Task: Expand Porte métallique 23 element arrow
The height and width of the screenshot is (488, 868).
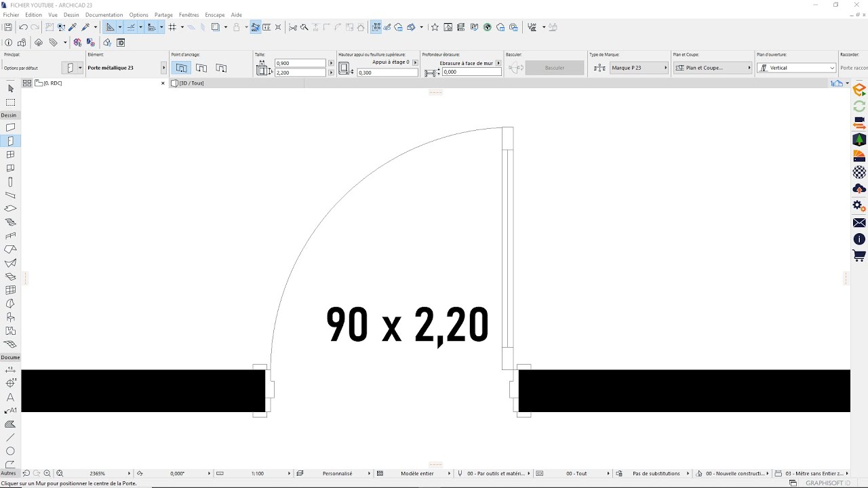Action: pos(163,68)
